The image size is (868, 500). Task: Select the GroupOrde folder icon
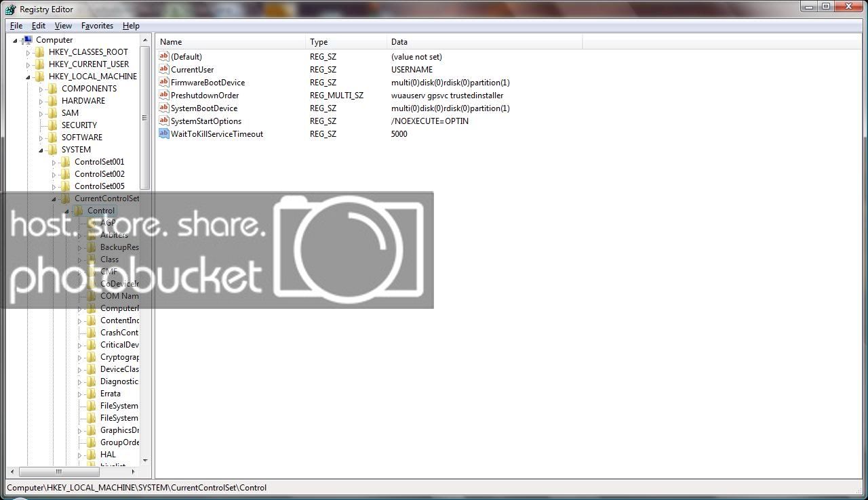coord(92,442)
